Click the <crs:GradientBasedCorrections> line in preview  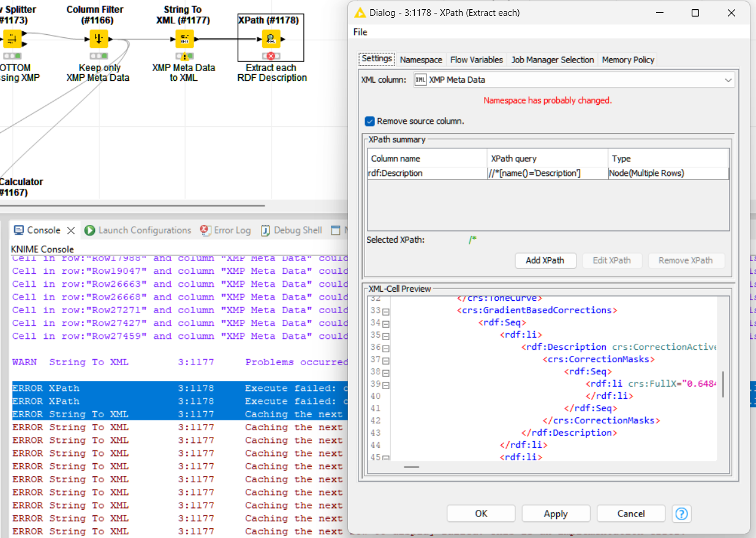(537, 311)
